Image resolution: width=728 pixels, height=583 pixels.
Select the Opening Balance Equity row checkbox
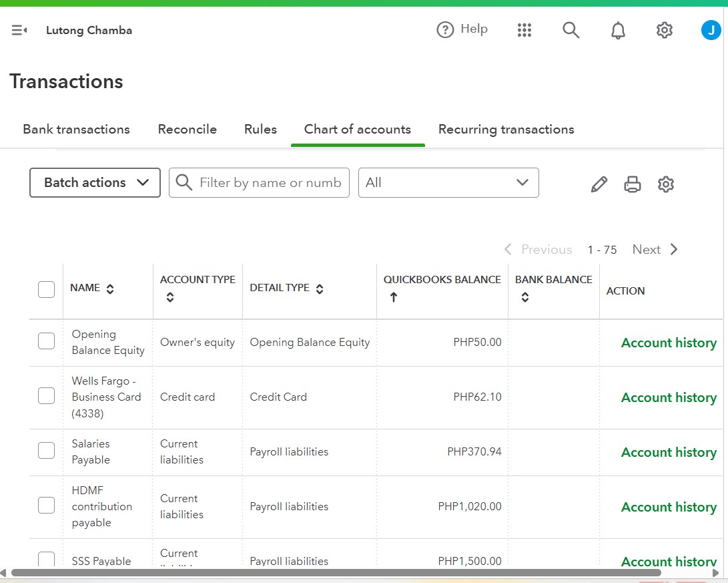pyautogui.click(x=47, y=341)
